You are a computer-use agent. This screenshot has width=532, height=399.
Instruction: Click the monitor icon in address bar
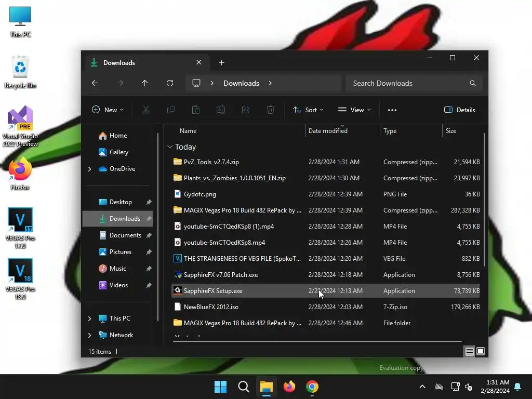[196, 83]
